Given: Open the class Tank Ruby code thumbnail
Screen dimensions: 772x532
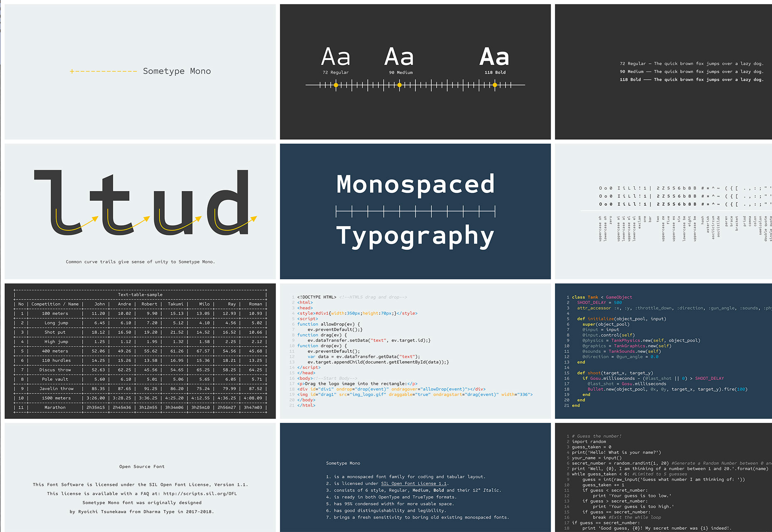Looking at the screenshot, I should pos(663,351).
